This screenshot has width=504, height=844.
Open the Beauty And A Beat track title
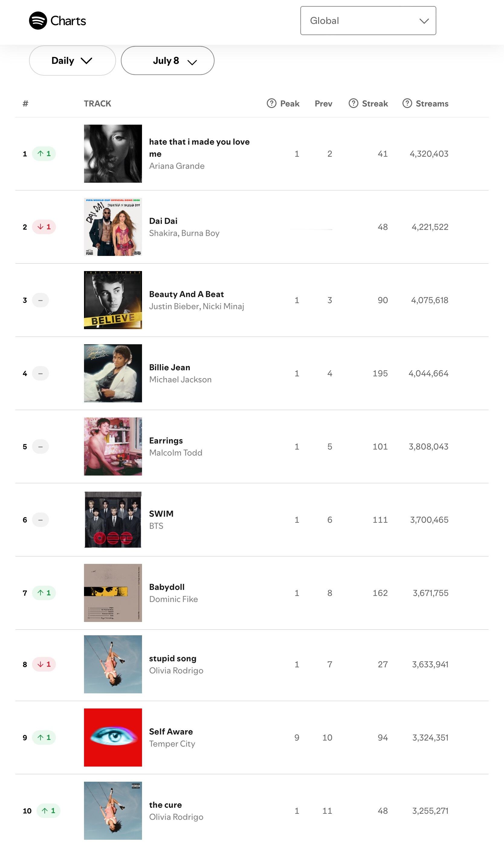pos(186,294)
